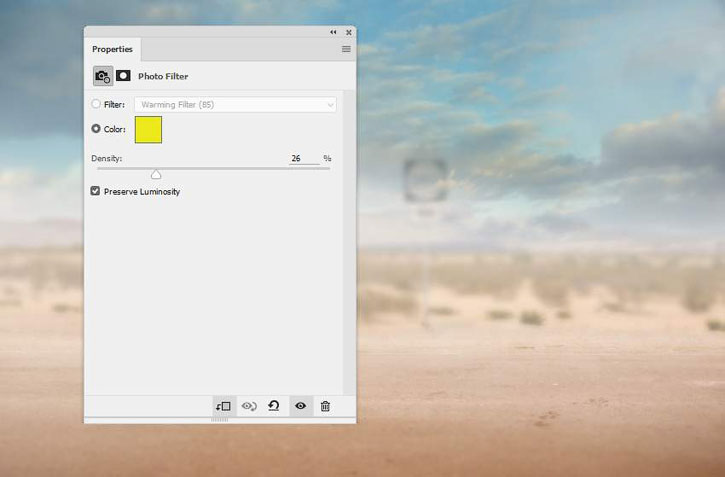Click the Properties panel vertical scrollbar
Screen dimensions: 725x477
pyautogui.click(x=349, y=243)
